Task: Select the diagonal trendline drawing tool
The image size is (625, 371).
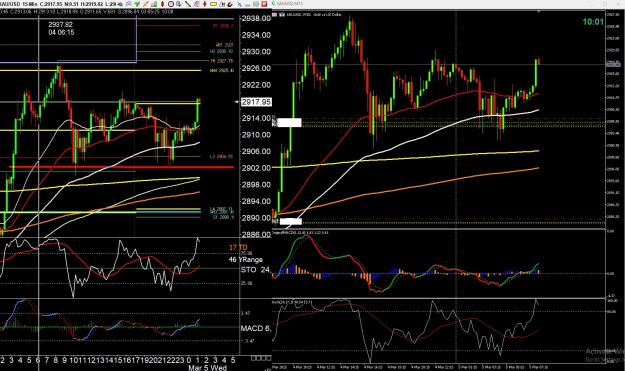Action: pos(188,4)
